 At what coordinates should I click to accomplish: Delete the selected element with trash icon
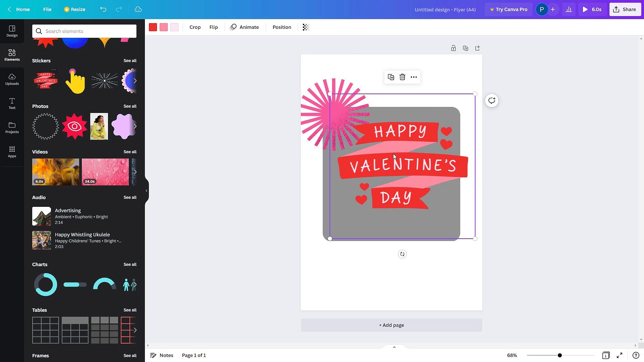(402, 77)
